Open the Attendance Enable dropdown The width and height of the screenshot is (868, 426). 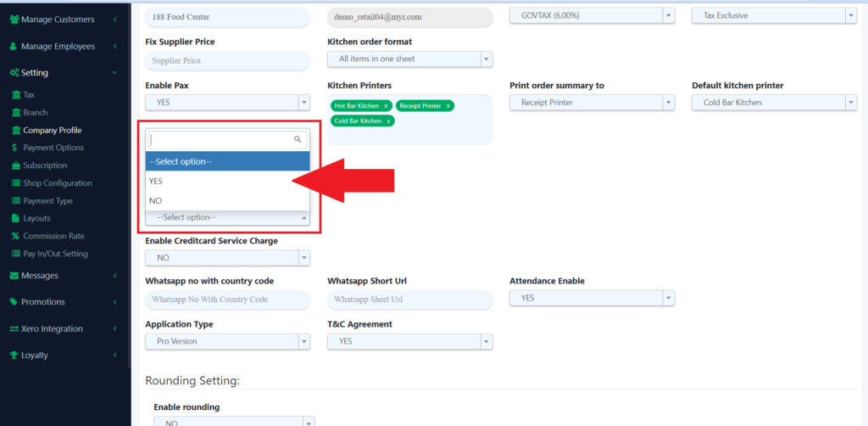pyautogui.click(x=592, y=298)
